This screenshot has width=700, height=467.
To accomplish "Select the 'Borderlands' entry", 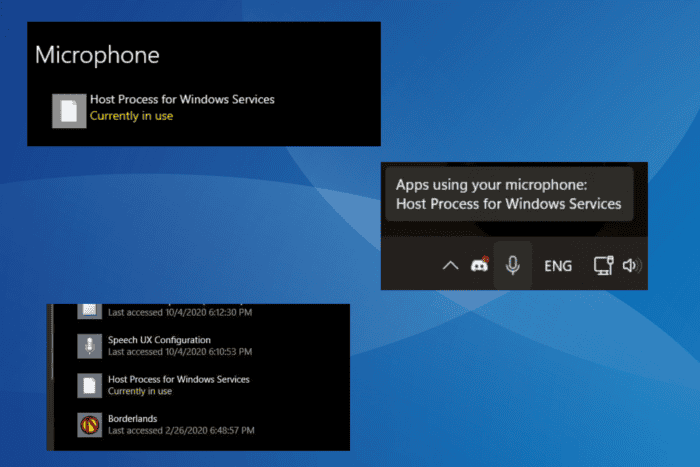I will point(133,418).
